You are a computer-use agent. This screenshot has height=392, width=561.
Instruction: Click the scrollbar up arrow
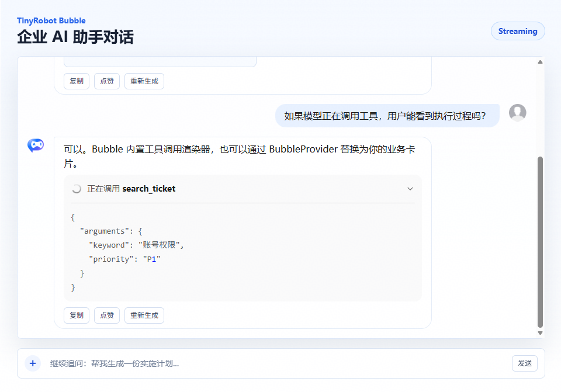pos(540,63)
